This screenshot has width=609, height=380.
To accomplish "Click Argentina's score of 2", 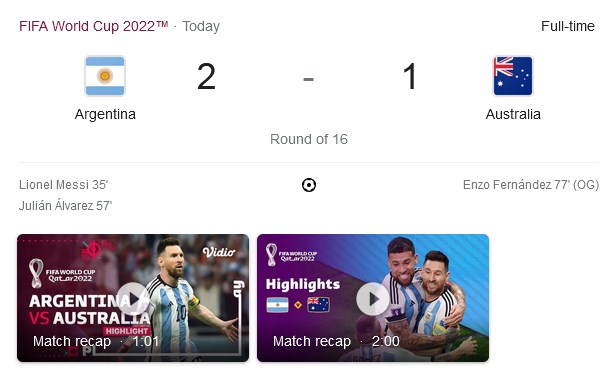I will [206, 77].
